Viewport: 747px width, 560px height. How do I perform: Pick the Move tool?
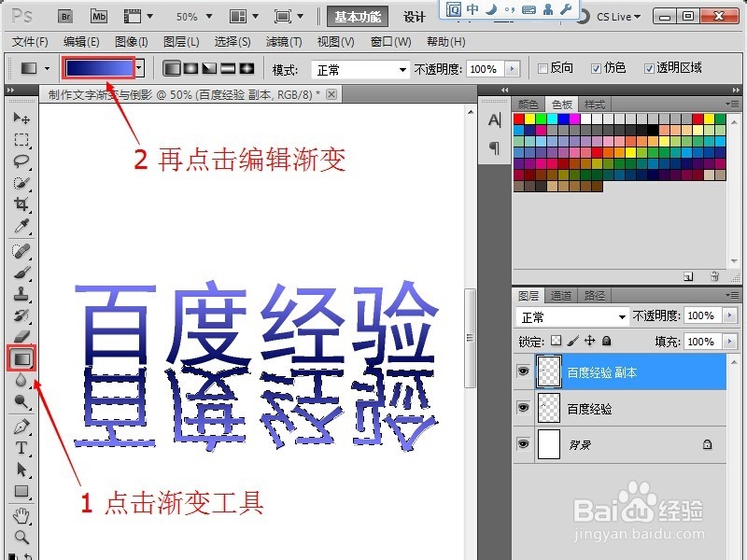[21, 118]
